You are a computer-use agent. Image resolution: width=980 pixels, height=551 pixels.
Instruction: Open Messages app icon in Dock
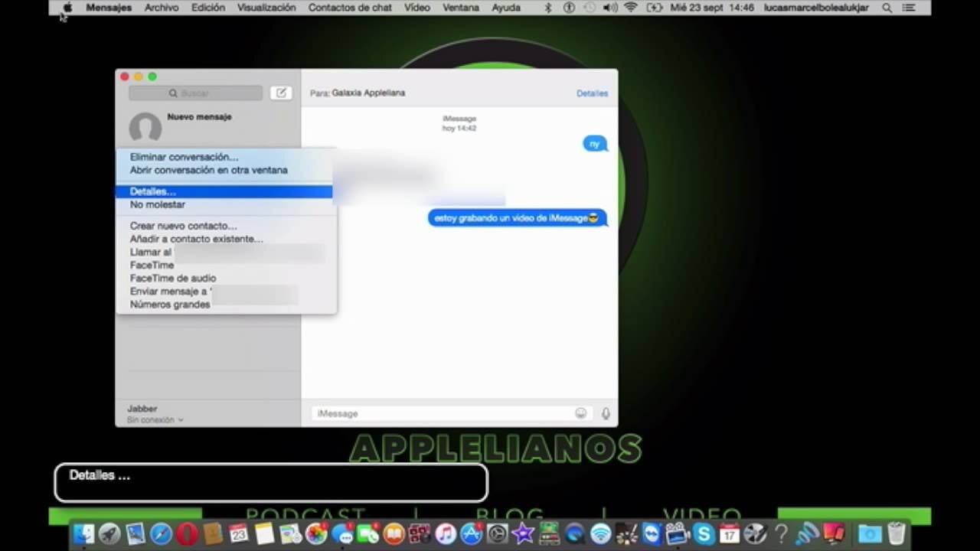click(342, 534)
